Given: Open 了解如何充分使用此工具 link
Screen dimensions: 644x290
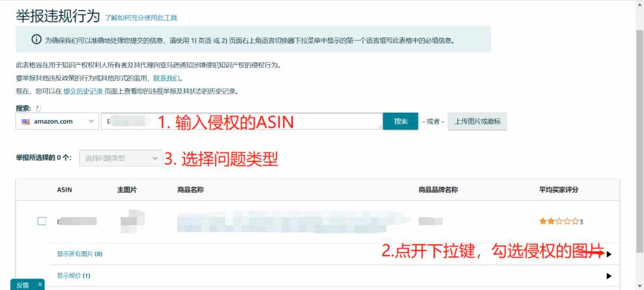Looking at the screenshot, I should [x=141, y=18].
